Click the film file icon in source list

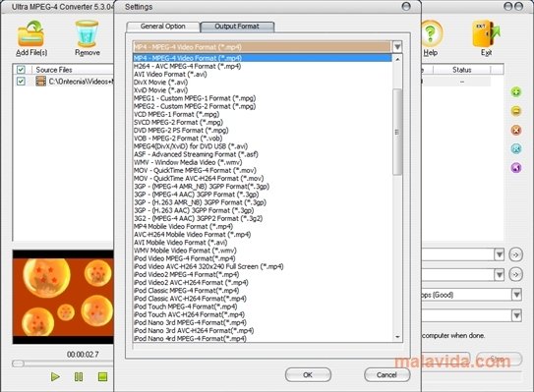coord(41,81)
